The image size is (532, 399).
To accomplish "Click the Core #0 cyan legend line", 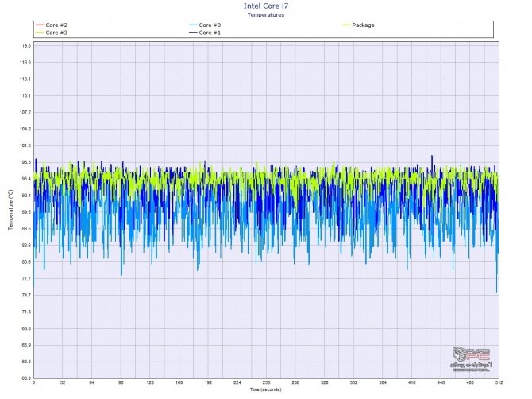I will click(193, 25).
